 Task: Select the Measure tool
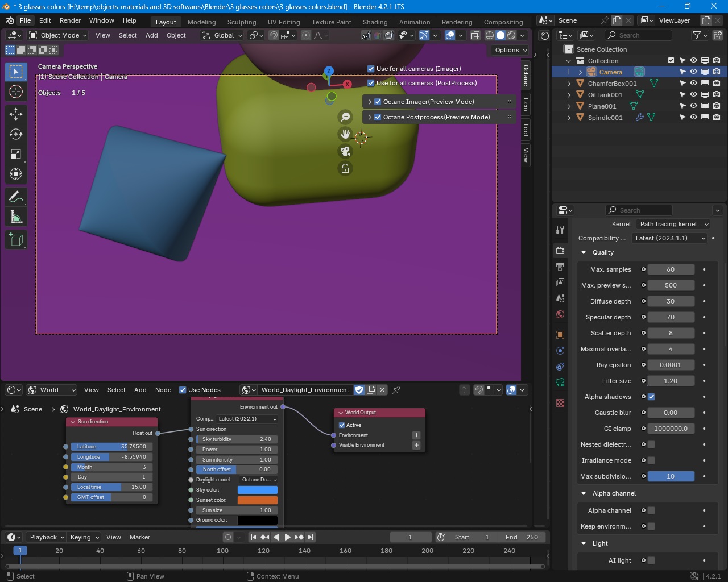[16, 217]
